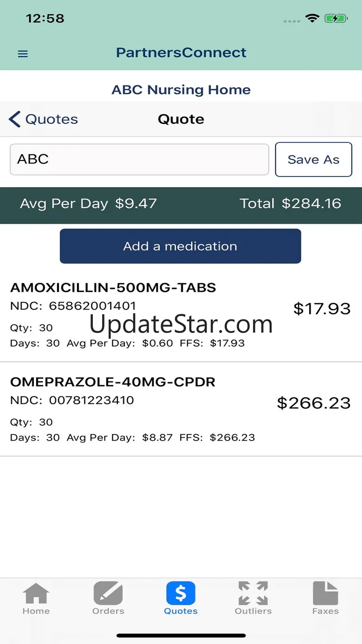
Task: Click the Save As button
Action: tap(314, 159)
